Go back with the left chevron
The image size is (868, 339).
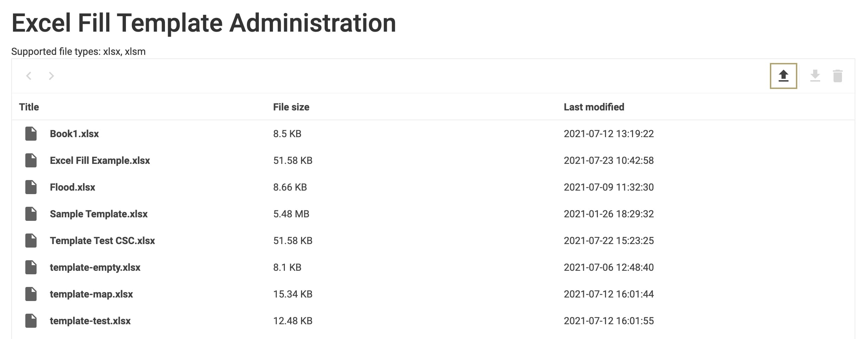(29, 76)
